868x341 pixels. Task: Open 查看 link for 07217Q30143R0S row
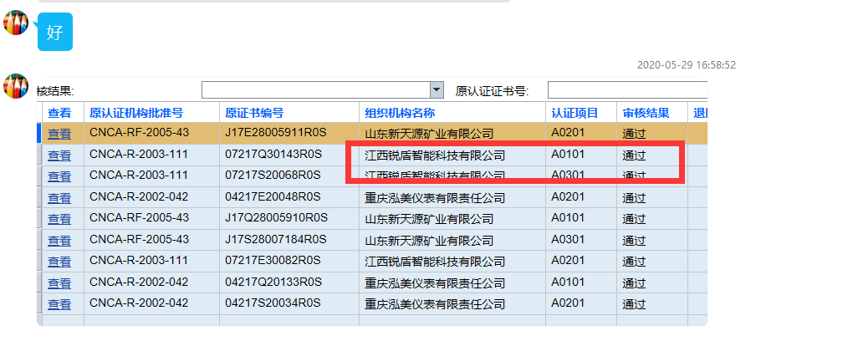[59, 155]
